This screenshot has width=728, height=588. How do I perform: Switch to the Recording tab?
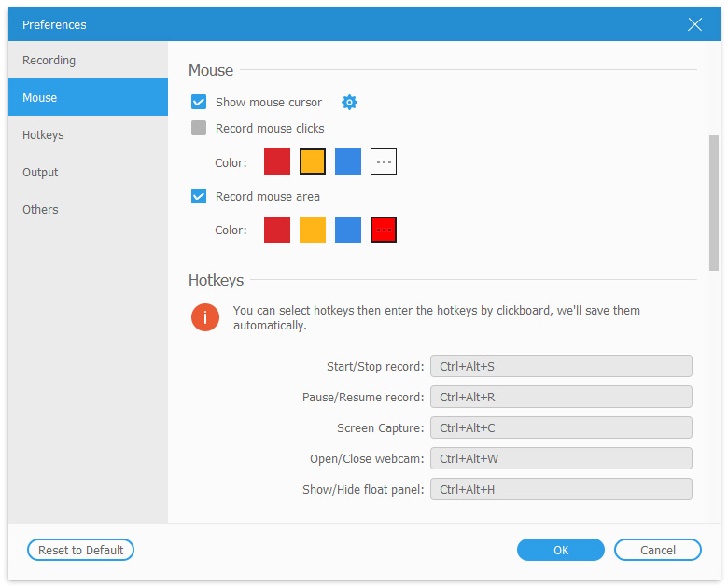click(x=49, y=61)
